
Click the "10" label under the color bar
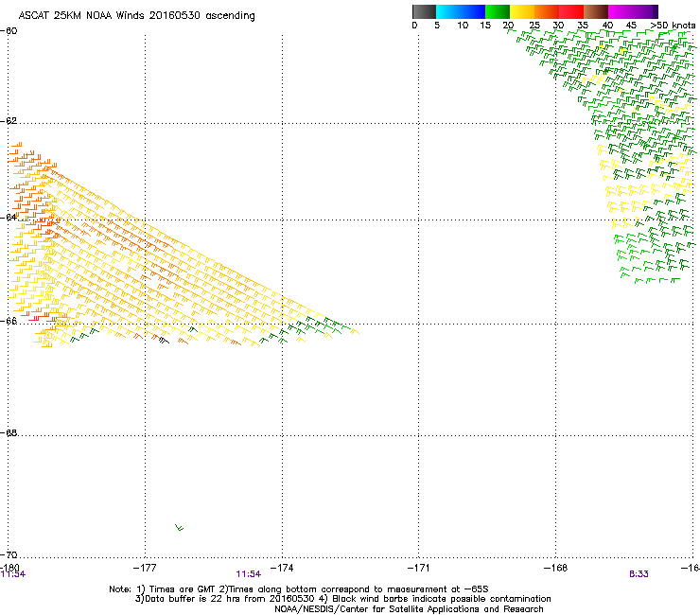463,26
